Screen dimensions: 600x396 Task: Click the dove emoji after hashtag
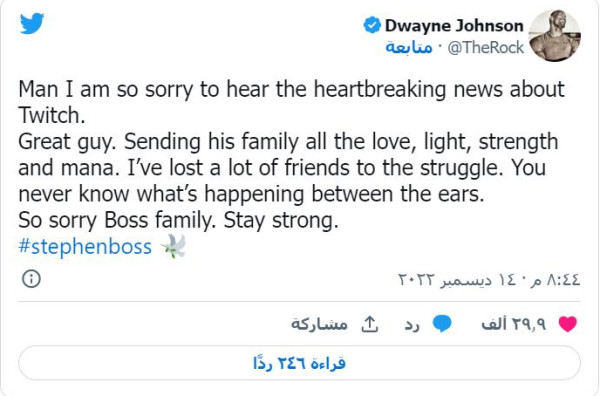click(x=173, y=246)
